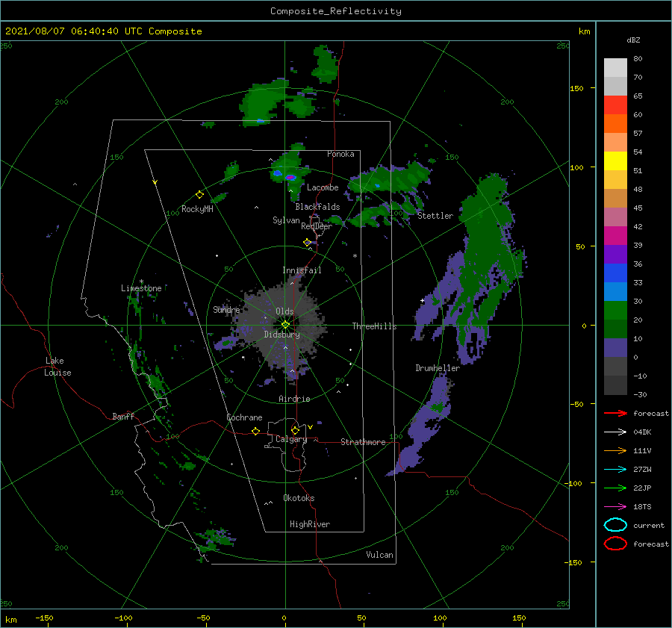This screenshot has height=628, width=672.
Task: Click the HighRiver label
Action: (x=310, y=525)
